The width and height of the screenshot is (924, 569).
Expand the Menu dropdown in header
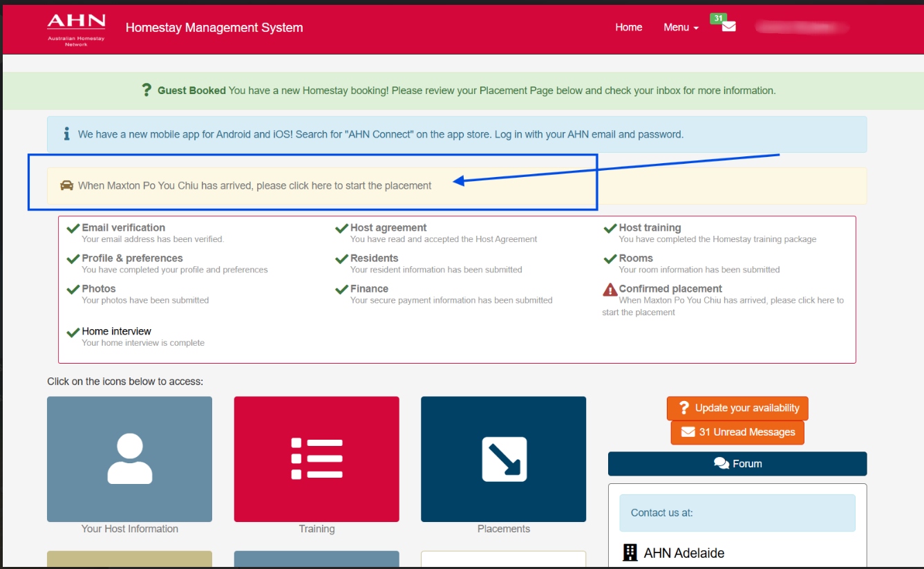(x=681, y=27)
